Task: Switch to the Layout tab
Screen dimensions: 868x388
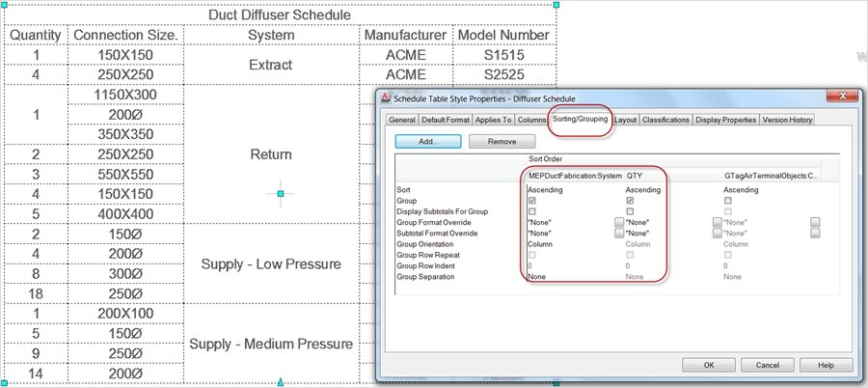Action: pyautogui.click(x=626, y=120)
